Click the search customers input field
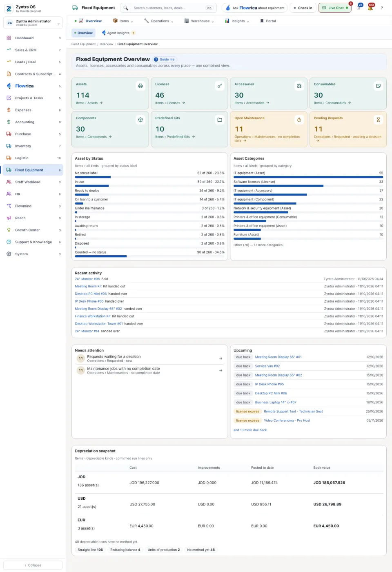 [168, 8]
